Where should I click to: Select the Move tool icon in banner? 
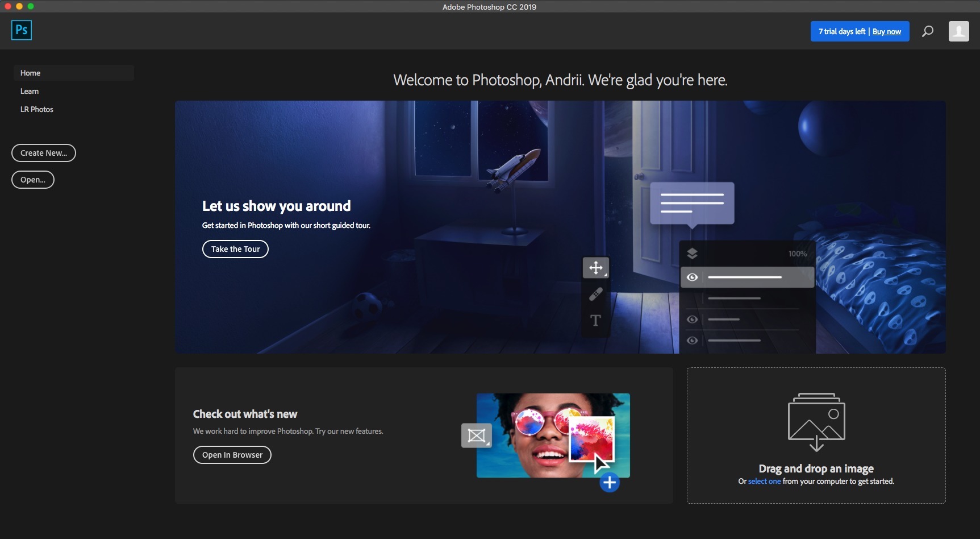click(x=596, y=268)
